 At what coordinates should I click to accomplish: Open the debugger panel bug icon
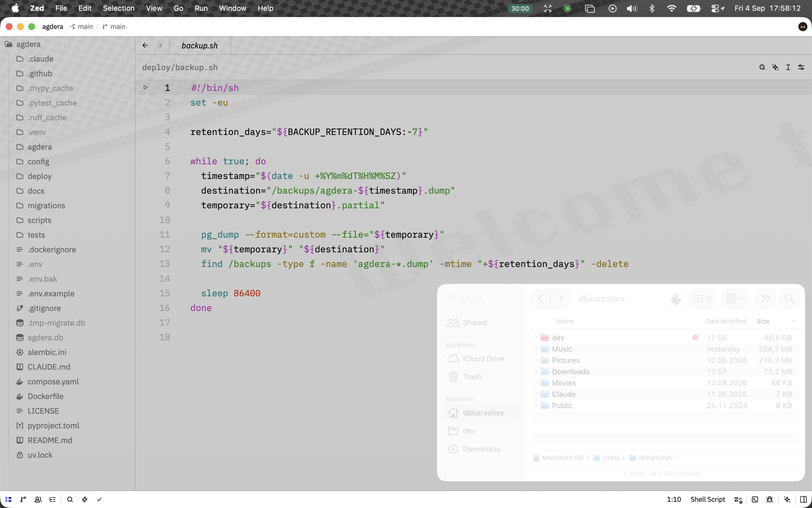pyautogui.click(x=770, y=499)
